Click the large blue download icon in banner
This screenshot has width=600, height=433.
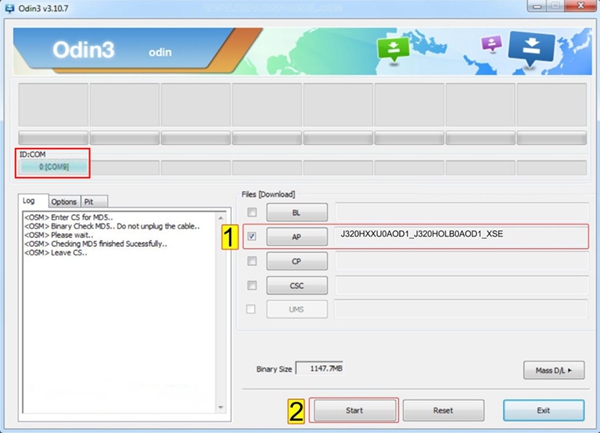click(x=531, y=48)
